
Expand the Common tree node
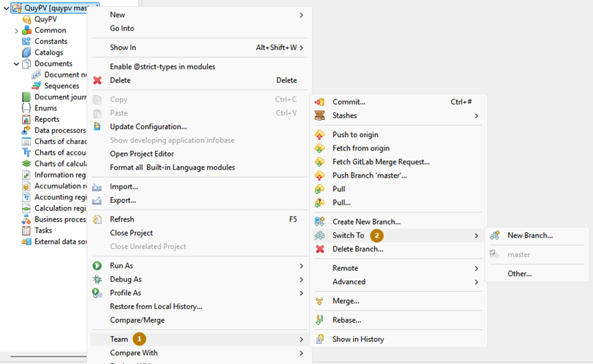click(16, 31)
